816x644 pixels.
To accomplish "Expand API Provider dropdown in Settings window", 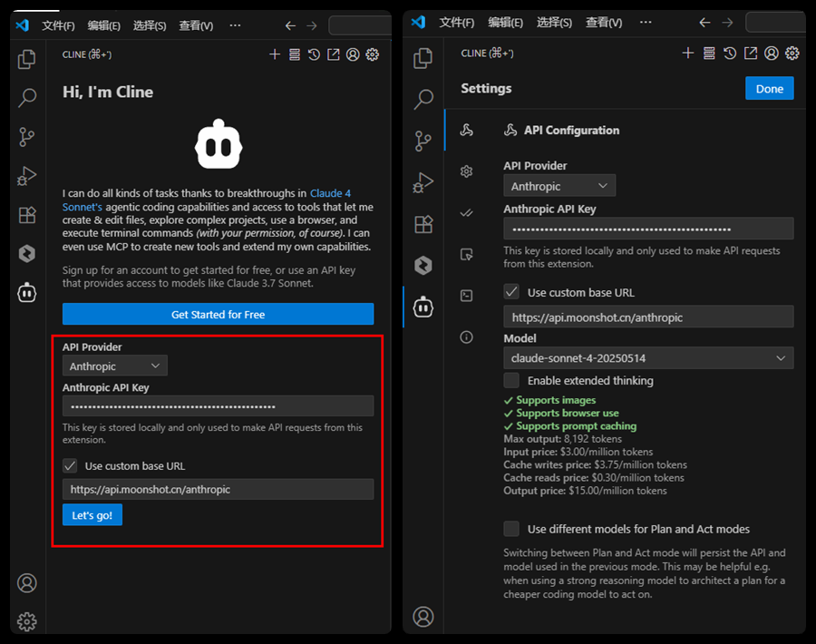I will pos(559,185).
